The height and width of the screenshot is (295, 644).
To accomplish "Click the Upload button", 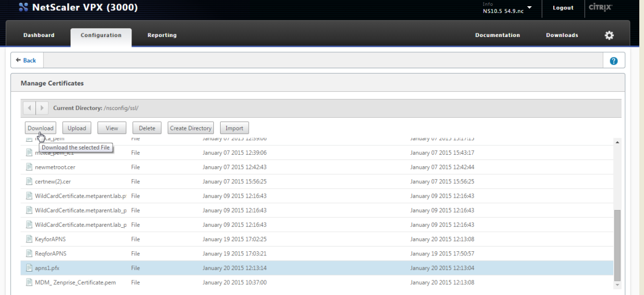I will [77, 128].
